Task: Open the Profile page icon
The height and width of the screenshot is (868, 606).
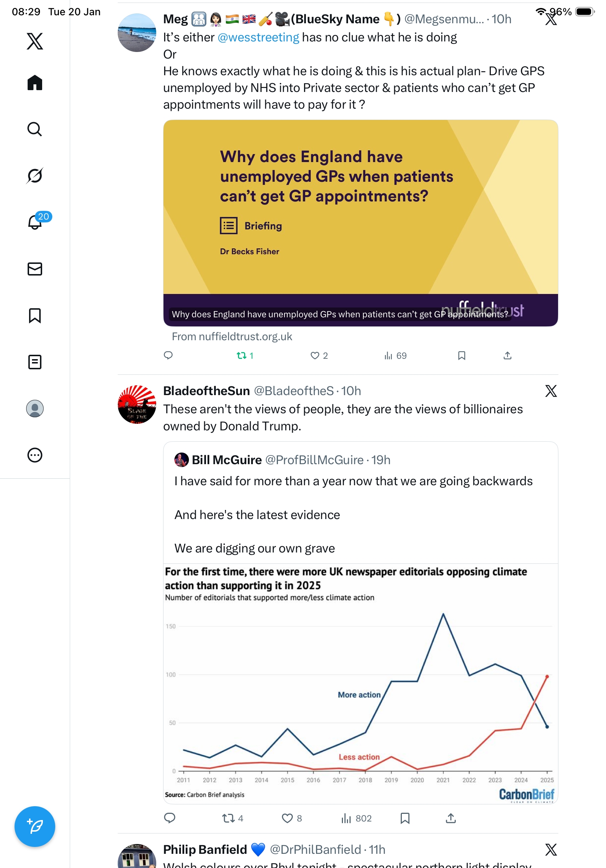Action: [35, 409]
